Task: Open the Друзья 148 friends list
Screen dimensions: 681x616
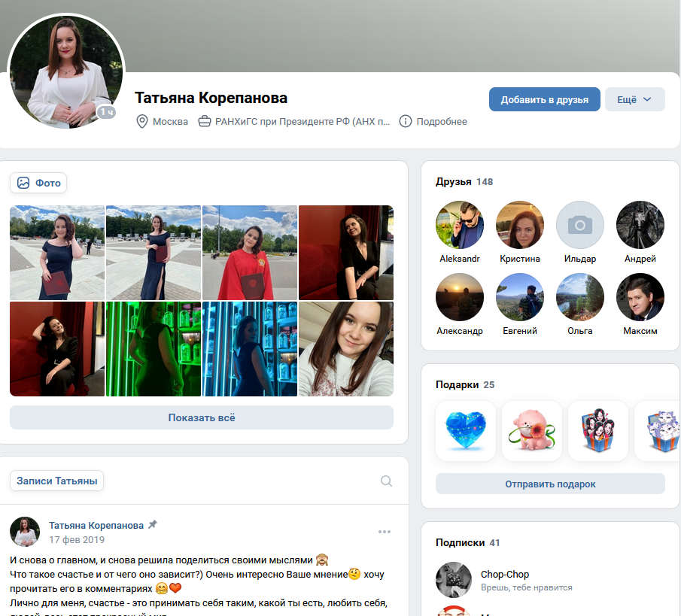Action: coord(464,181)
